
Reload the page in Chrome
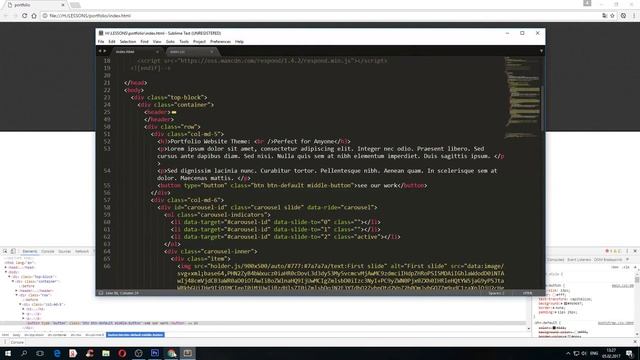click(24, 16)
